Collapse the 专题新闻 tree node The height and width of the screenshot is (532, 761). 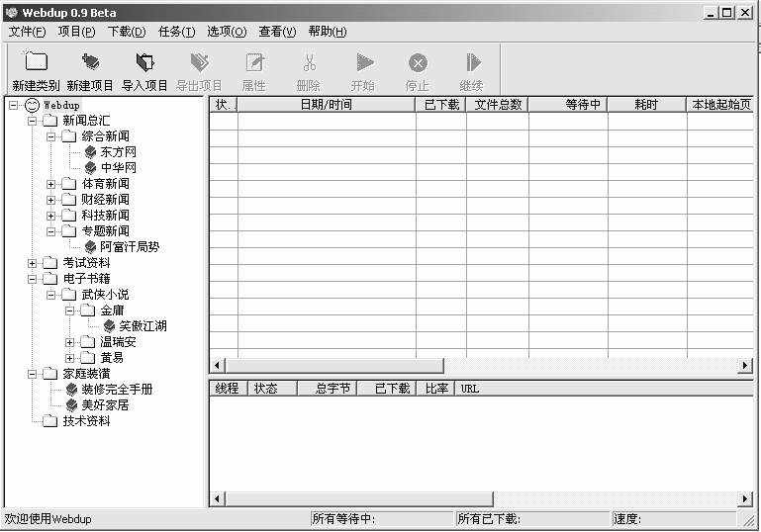(50, 231)
